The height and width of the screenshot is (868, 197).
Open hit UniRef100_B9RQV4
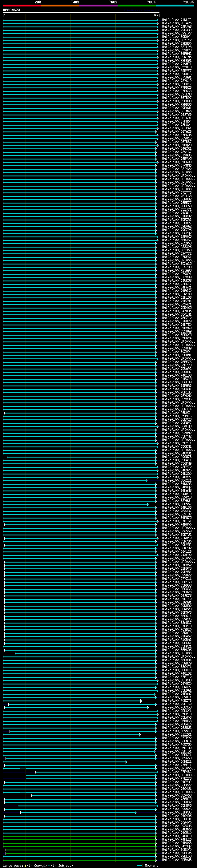click(x=177, y=37)
